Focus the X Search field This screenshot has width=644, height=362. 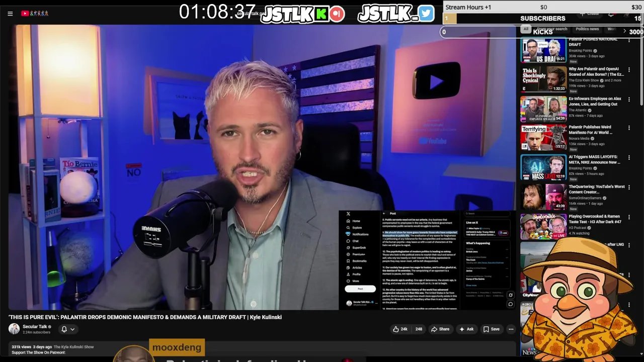[x=487, y=214]
